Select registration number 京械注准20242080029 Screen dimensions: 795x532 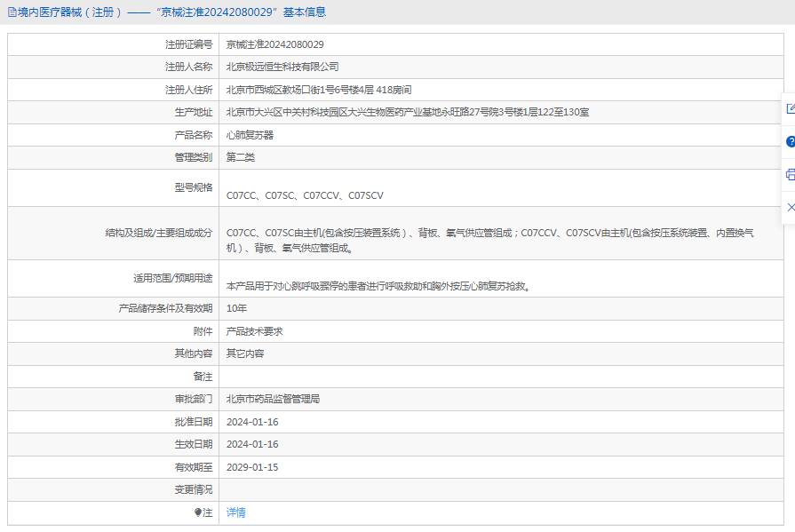pyautogui.click(x=274, y=44)
